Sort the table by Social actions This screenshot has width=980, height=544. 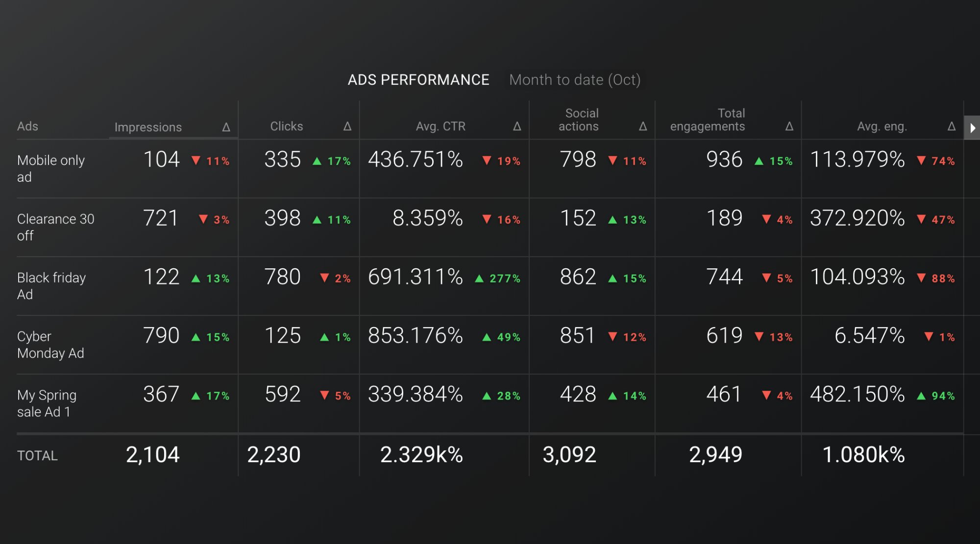[580, 120]
